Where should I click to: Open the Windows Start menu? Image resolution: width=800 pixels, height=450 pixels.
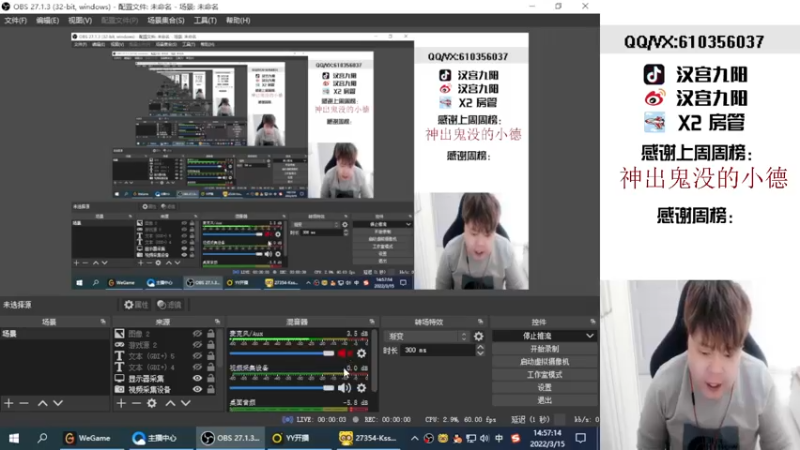pos(14,438)
